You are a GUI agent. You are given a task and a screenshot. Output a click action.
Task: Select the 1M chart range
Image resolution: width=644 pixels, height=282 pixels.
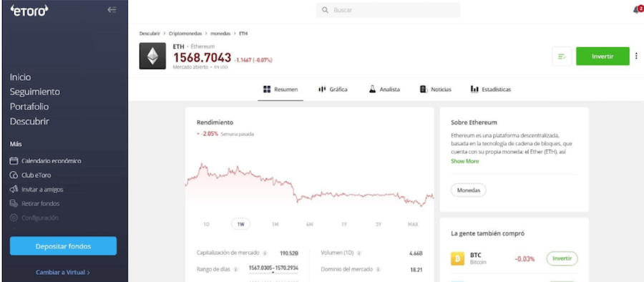tap(275, 225)
